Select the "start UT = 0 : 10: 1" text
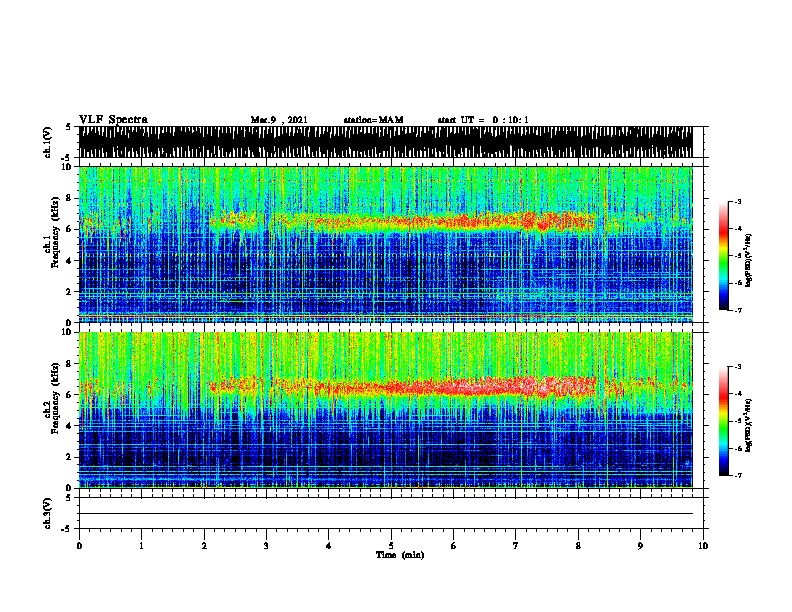Viewport: 792px width, 612px height. coord(483,120)
